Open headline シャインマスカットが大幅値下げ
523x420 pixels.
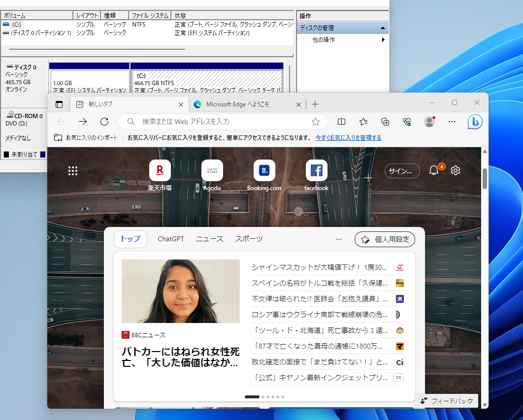[319, 267]
